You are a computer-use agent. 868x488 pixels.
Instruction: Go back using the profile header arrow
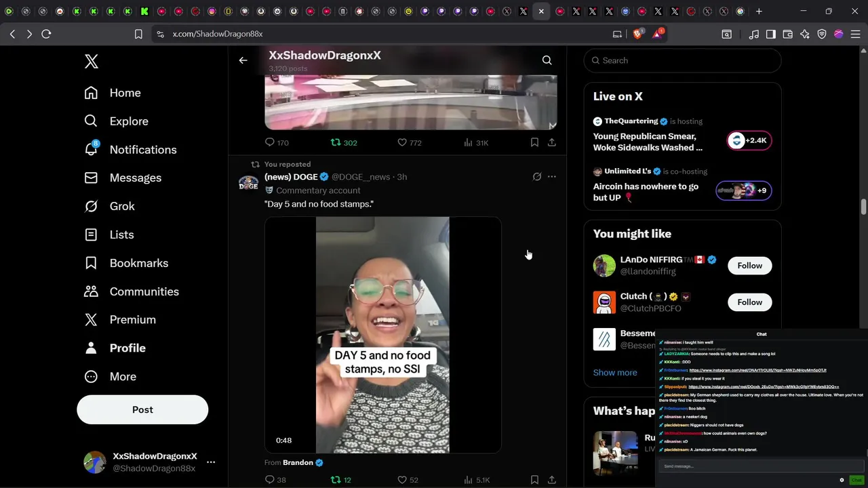pos(243,60)
